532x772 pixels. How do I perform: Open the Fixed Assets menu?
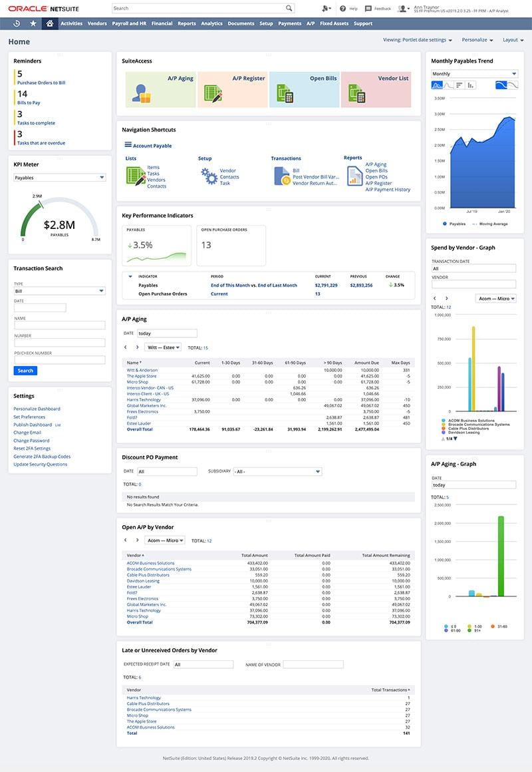coord(334,23)
